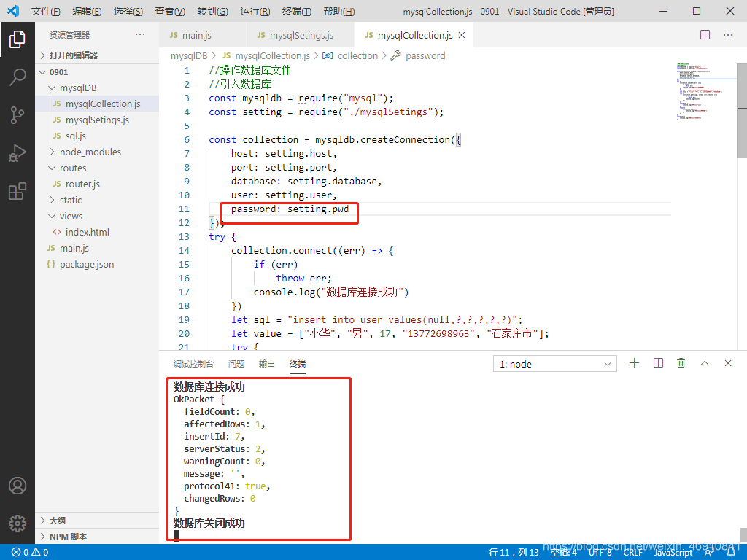This screenshot has width=747, height=560.
Task: Open the 终端(T) menu
Action: tap(296, 12)
